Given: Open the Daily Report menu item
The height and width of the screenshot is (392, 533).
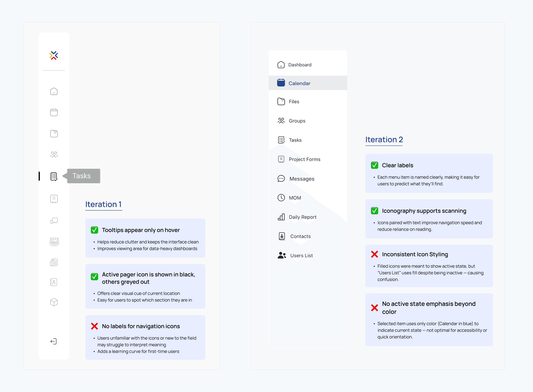Looking at the screenshot, I should [x=302, y=217].
